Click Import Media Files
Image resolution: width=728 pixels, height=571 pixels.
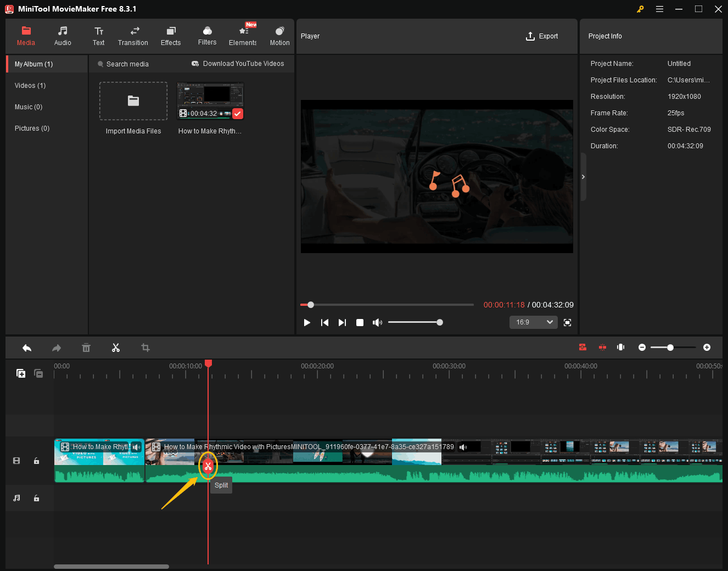click(133, 101)
